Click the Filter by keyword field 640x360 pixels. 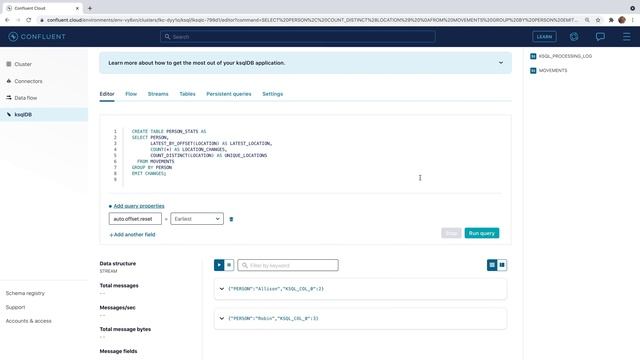tap(288, 265)
